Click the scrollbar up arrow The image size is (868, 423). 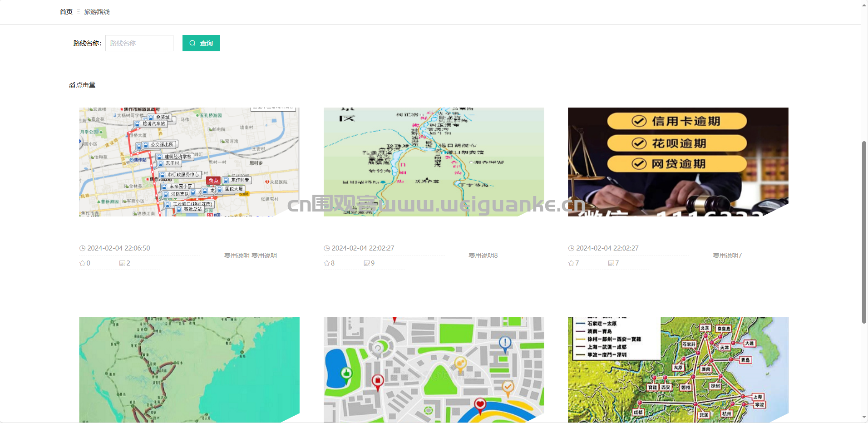click(x=864, y=5)
